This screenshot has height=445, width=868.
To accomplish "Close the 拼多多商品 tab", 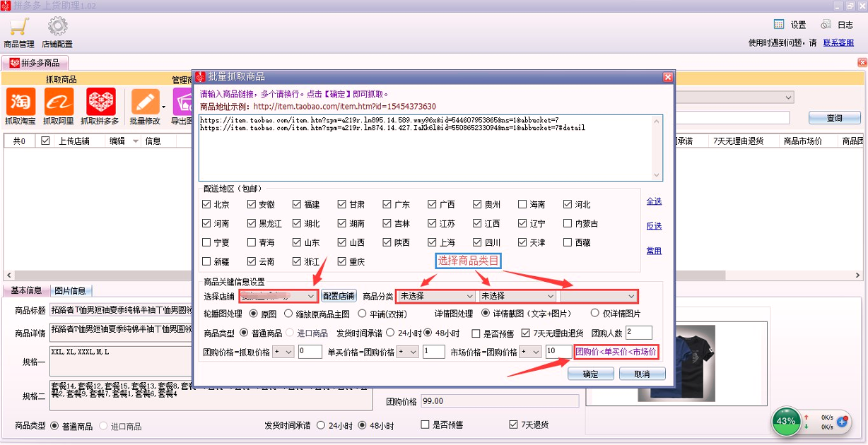I will (862, 62).
